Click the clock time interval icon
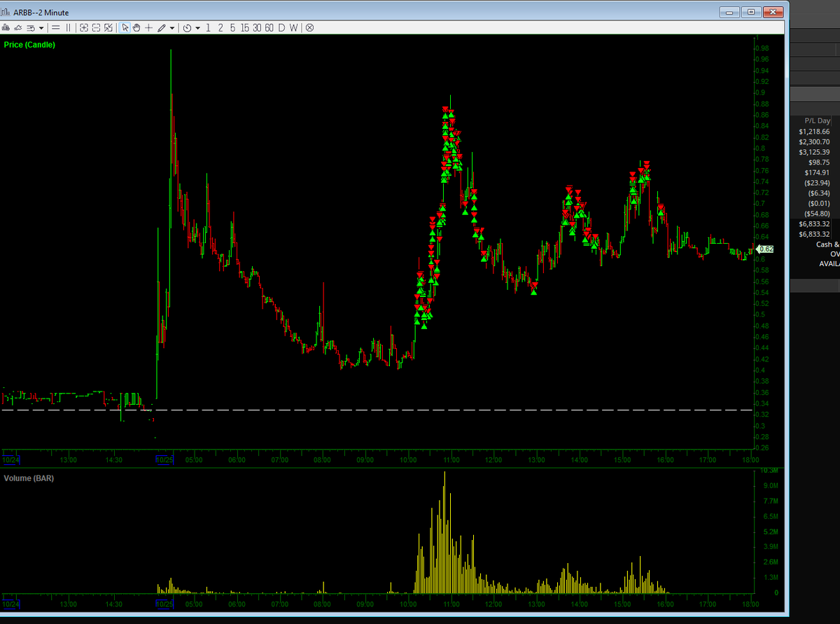 pyautogui.click(x=187, y=27)
